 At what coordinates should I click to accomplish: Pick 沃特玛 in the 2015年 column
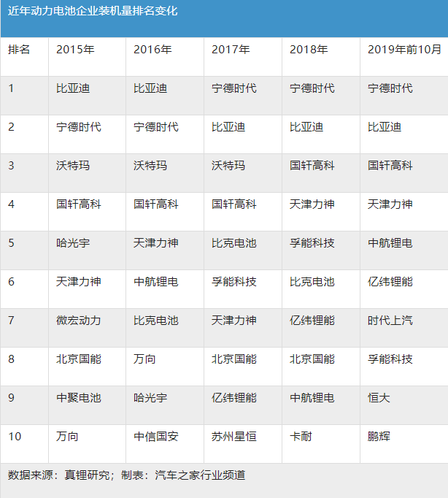tap(73, 166)
